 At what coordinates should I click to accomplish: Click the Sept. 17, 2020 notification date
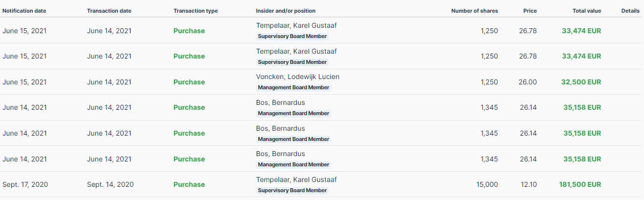[25, 184]
